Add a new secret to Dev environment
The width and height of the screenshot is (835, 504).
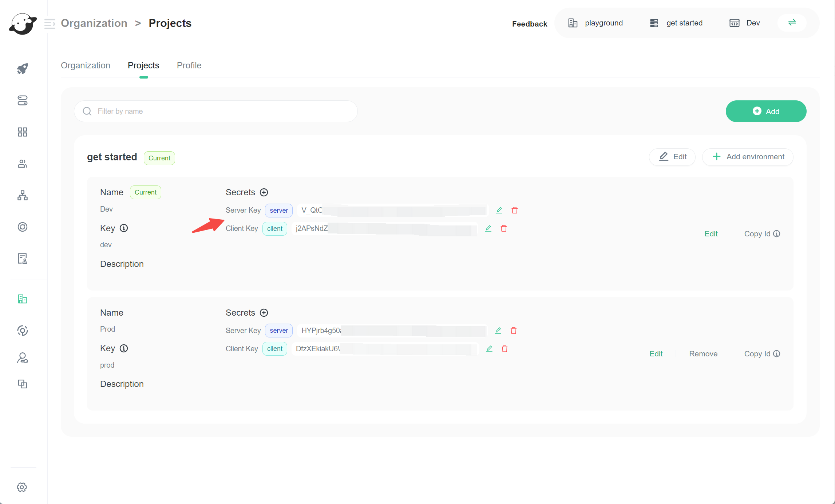click(264, 192)
